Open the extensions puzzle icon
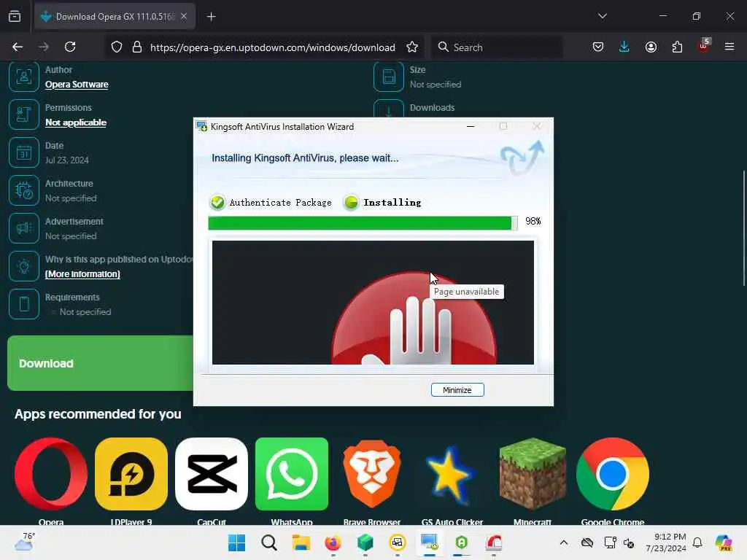This screenshot has height=560, width=747. point(677,47)
